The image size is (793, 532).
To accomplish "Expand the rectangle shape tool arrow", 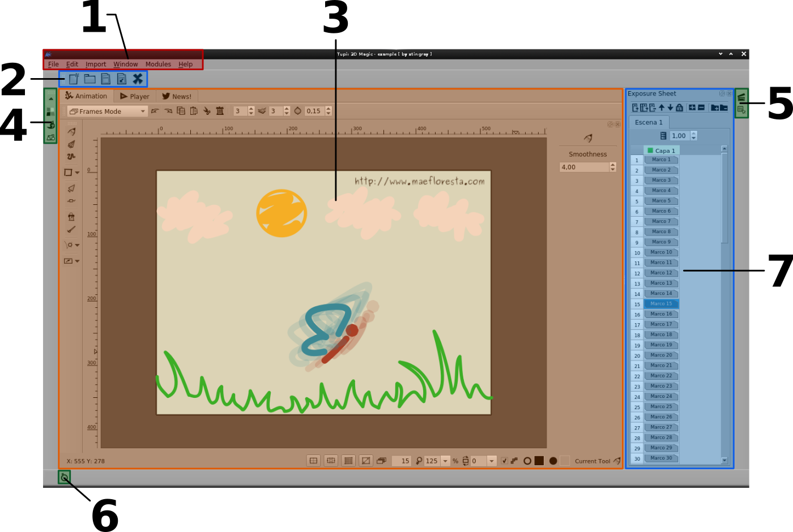I will 78,173.
